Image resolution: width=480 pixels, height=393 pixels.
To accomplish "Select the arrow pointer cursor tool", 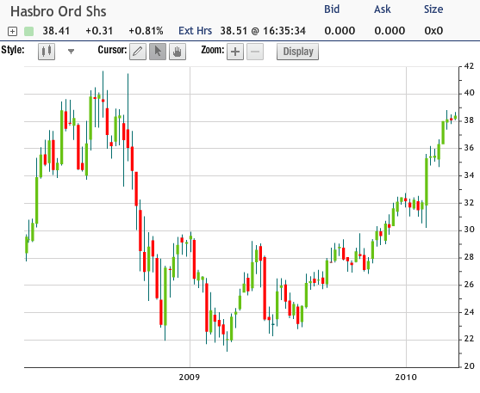I will 158,51.
